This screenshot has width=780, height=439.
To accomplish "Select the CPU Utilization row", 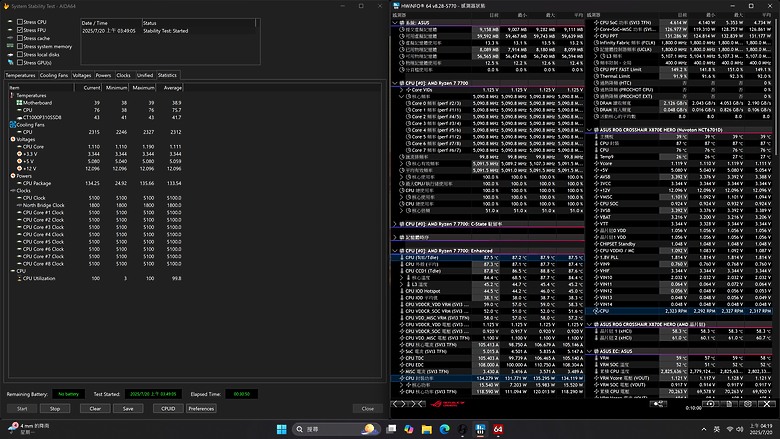I will [x=96, y=278].
